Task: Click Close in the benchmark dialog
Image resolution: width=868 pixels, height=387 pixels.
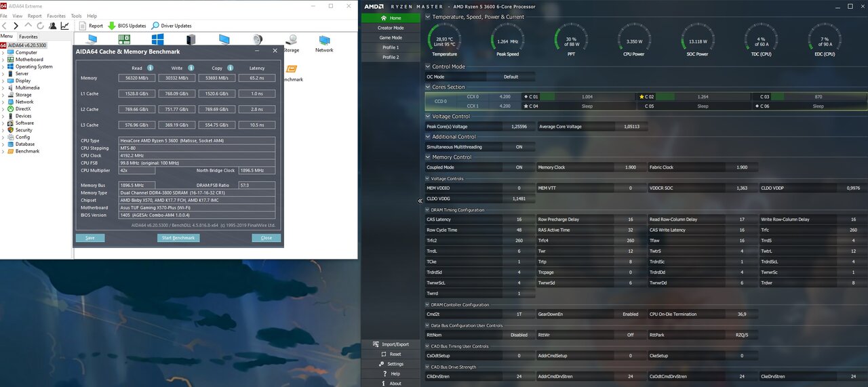Action: click(267, 238)
